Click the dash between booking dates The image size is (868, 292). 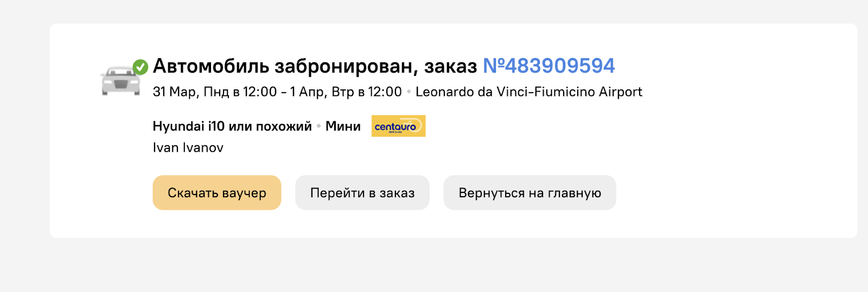pyautogui.click(x=284, y=92)
